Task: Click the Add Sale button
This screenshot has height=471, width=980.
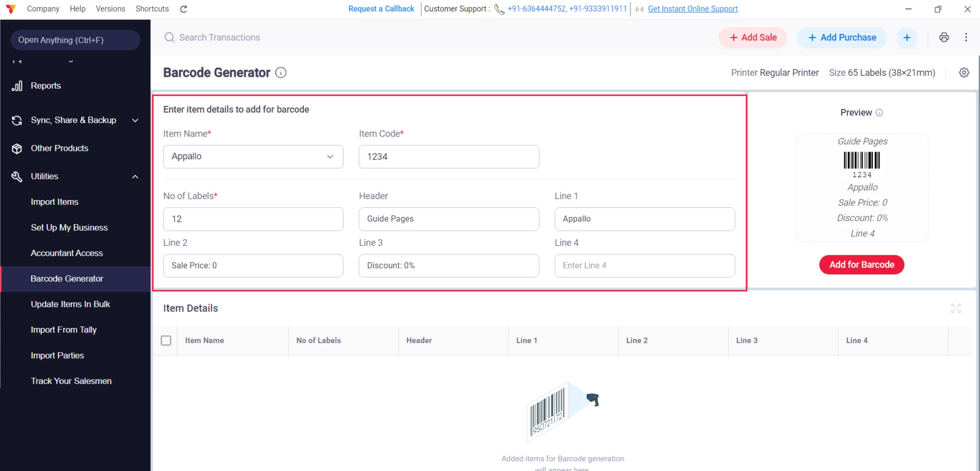Action: pos(753,38)
